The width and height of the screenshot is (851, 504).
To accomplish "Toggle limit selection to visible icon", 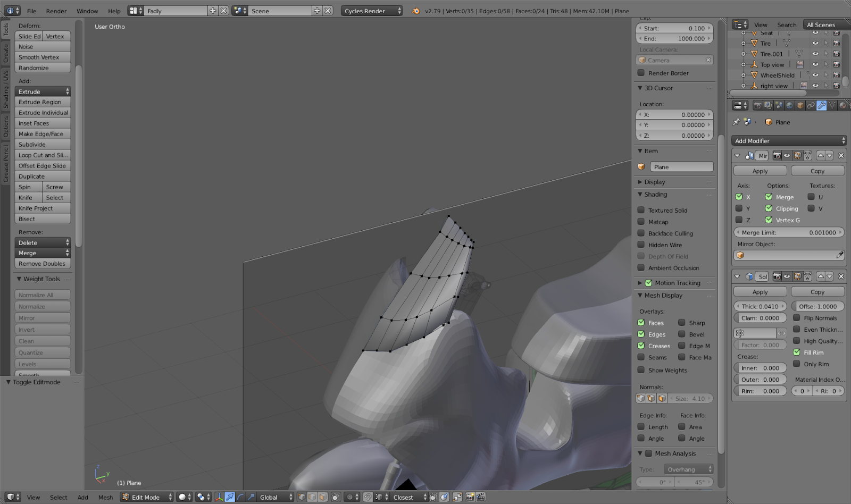I will pos(336,497).
